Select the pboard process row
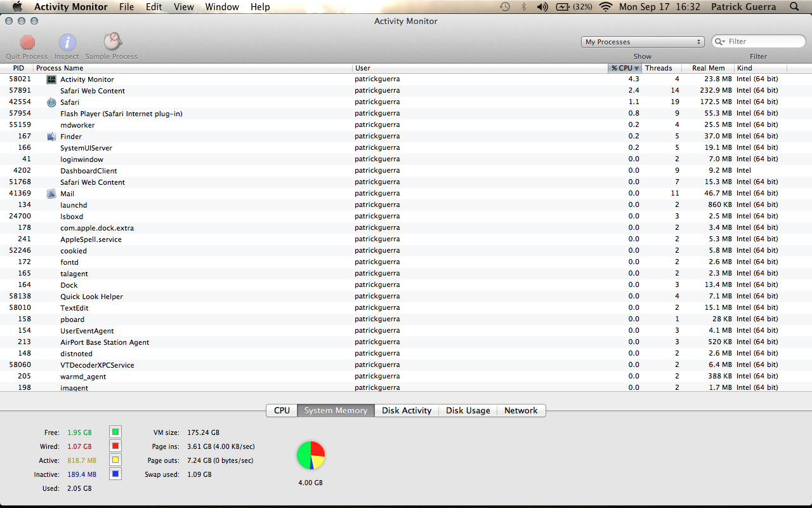 click(406, 319)
